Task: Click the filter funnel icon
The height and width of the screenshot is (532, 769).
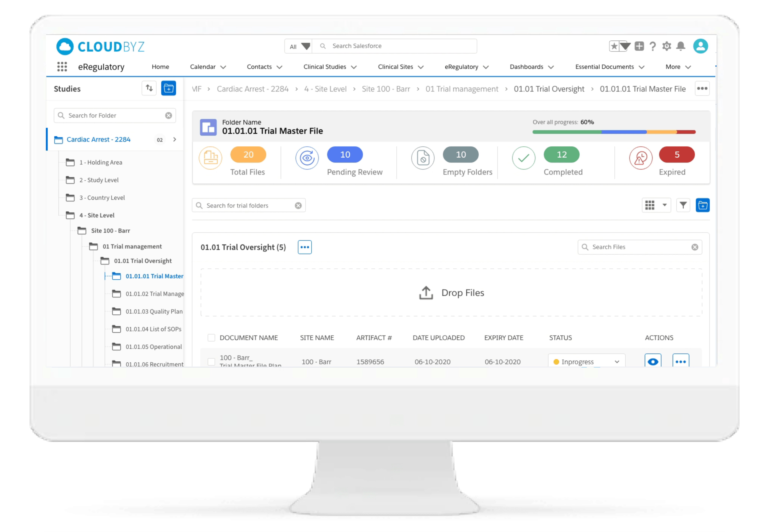Action: pyautogui.click(x=683, y=205)
